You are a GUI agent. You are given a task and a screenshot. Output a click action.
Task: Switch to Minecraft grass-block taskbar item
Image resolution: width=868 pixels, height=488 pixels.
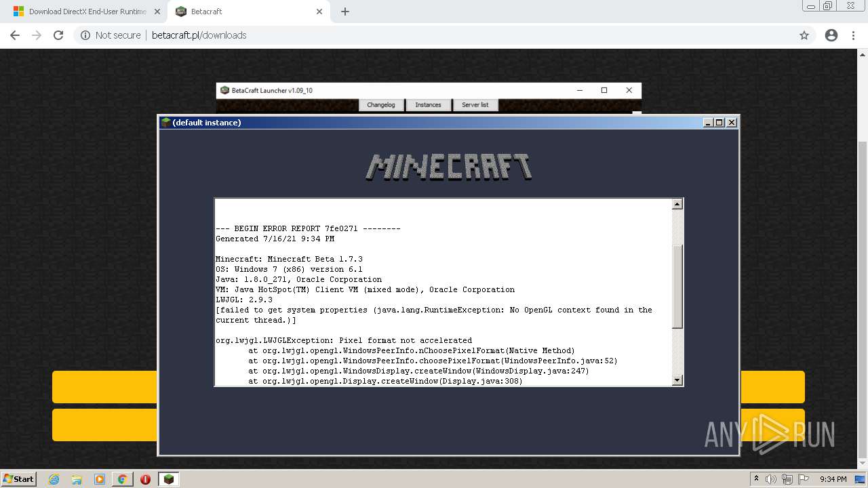point(168,479)
